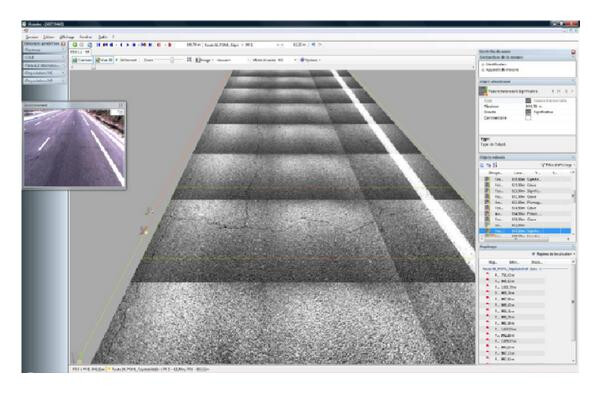600x393 pixels.
Task: Open the Options dropdown in the view toolbar
Action: coord(310,60)
